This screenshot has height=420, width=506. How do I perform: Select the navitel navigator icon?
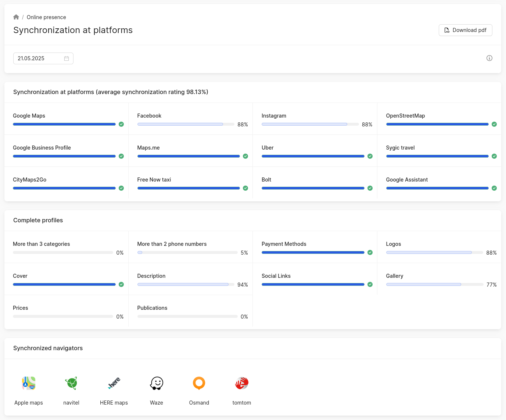pyautogui.click(x=71, y=383)
